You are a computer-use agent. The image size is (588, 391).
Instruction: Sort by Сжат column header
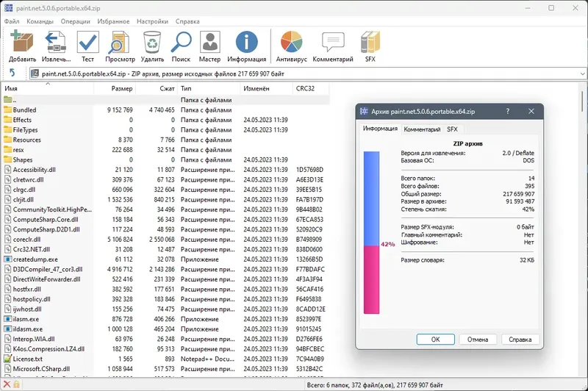157,88
